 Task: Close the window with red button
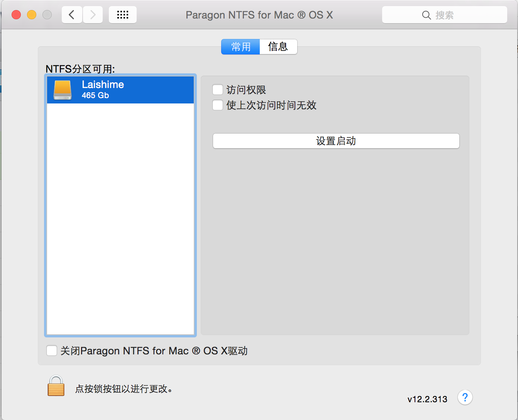pyautogui.click(x=16, y=15)
